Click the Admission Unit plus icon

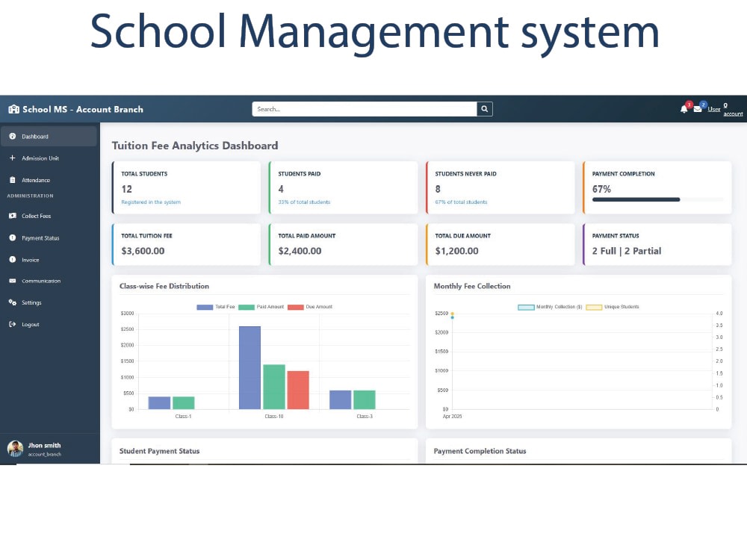coord(13,158)
